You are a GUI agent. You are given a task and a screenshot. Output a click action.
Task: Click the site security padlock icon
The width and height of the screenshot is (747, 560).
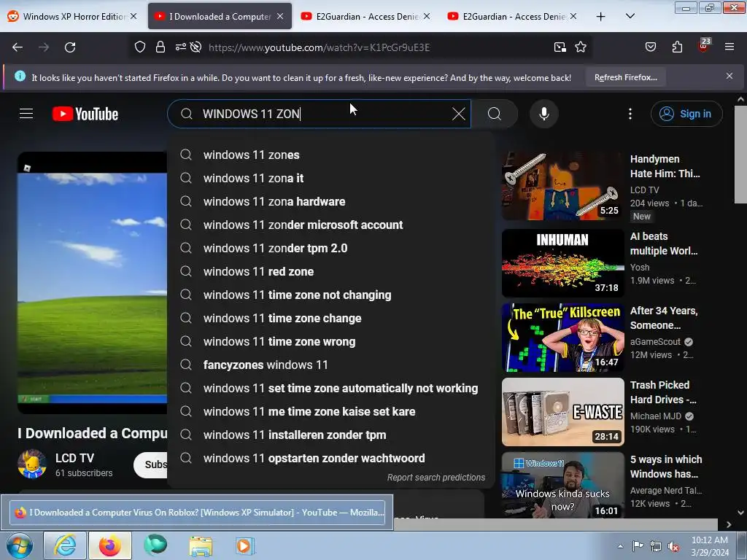point(160,47)
